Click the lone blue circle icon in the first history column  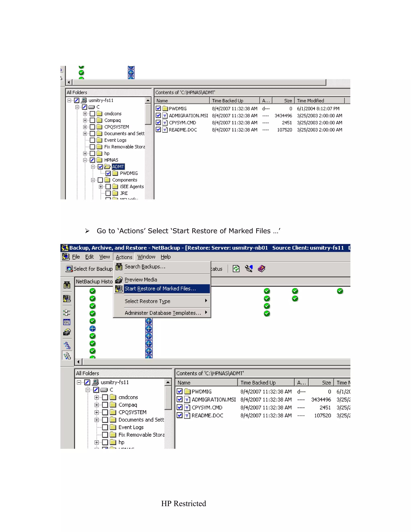[93, 329]
